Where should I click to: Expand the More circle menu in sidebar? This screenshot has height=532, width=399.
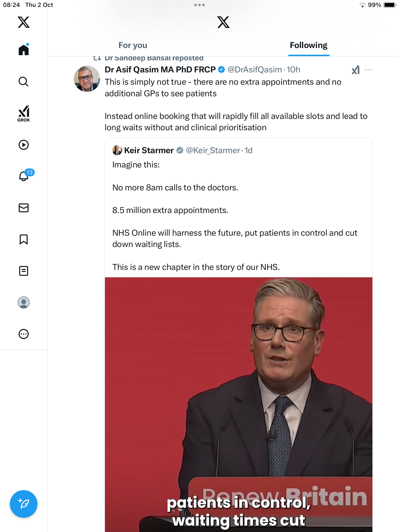coord(24,334)
